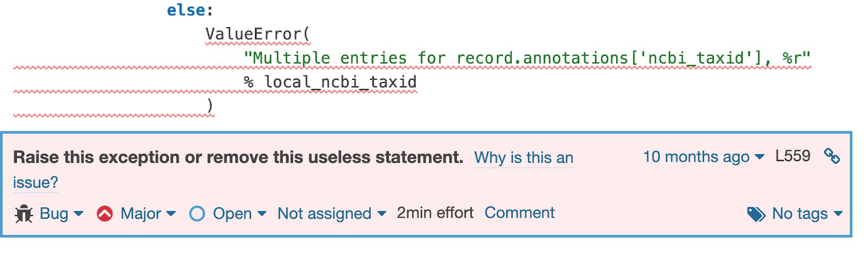Select the issue title message text
Screen dimensions: 868x254
click(238, 157)
